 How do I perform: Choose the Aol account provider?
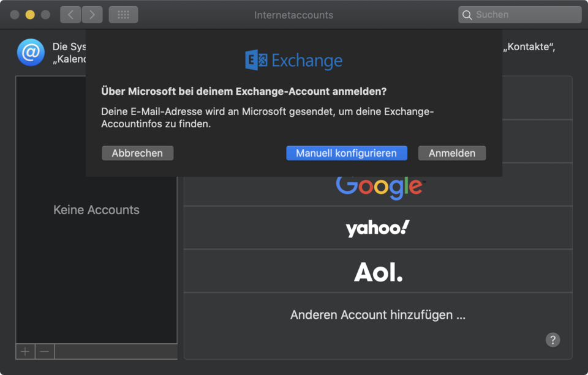pos(378,271)
